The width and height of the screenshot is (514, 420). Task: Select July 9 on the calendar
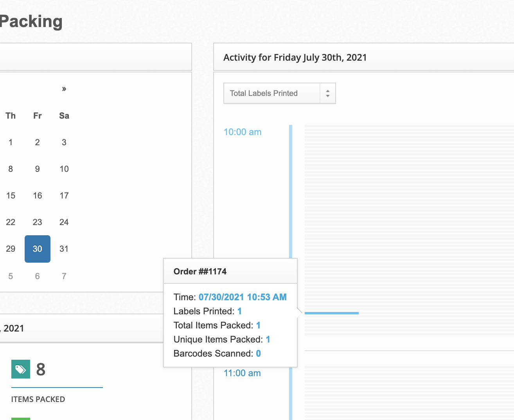coord(38,169)
